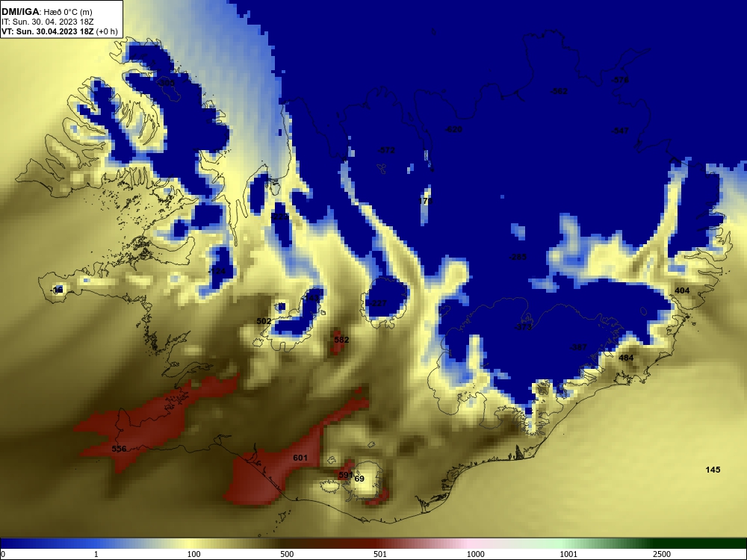Click the legend label 1

pyautogui.click(x=96, y=554)
